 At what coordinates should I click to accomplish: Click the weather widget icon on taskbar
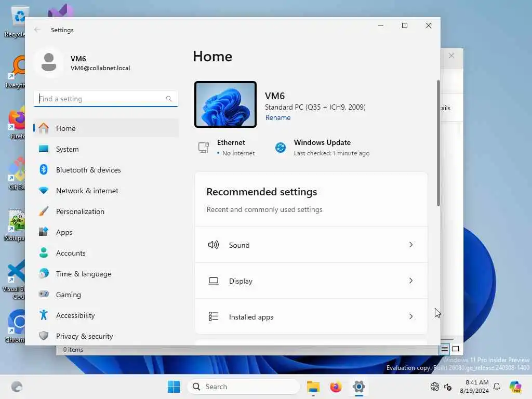tap(17, 387)
